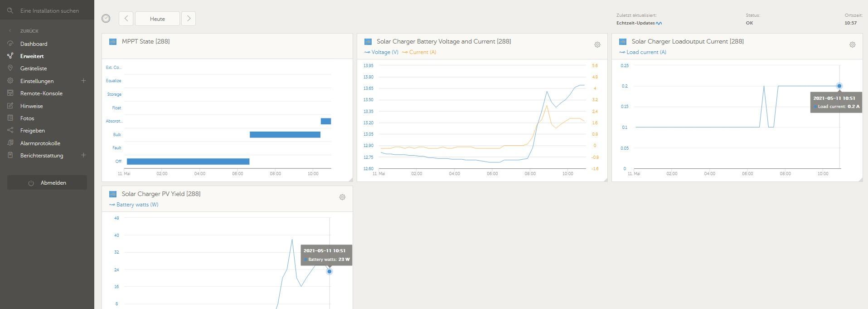868x309 pixels.
Task: Go to previous day with left chevron
Action: click(126, 19)
